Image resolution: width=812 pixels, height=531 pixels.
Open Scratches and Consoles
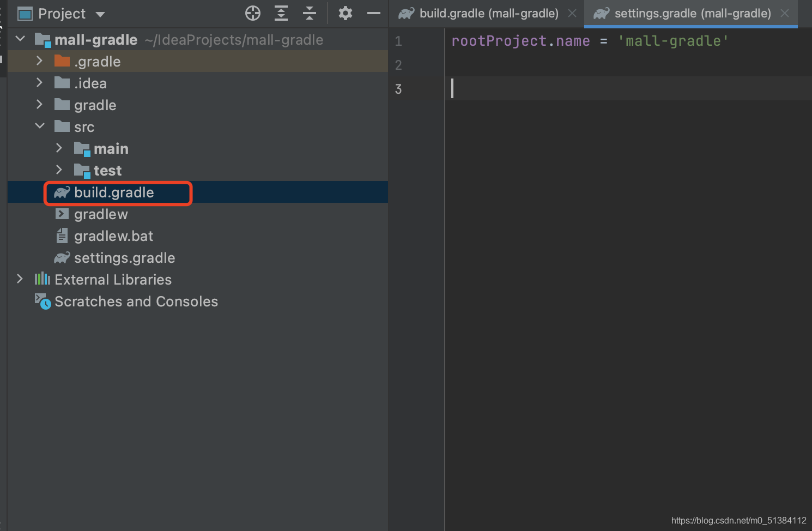[x=136, y=301]
